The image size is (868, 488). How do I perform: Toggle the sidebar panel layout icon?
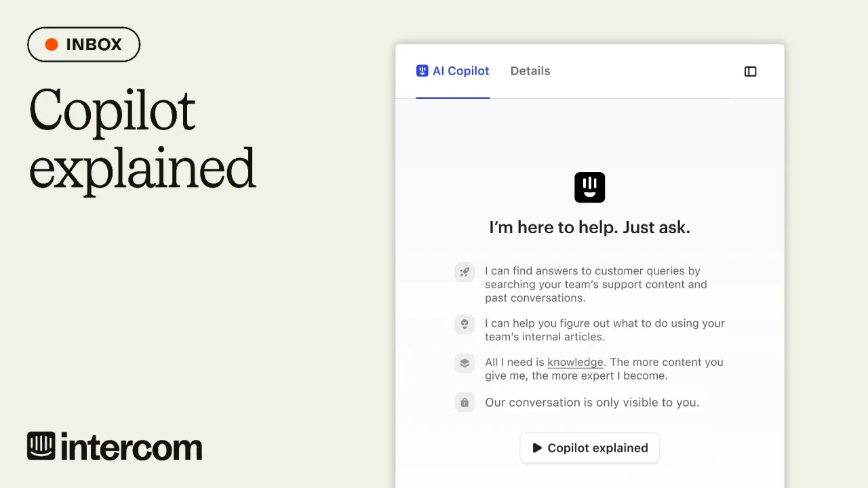750,72
